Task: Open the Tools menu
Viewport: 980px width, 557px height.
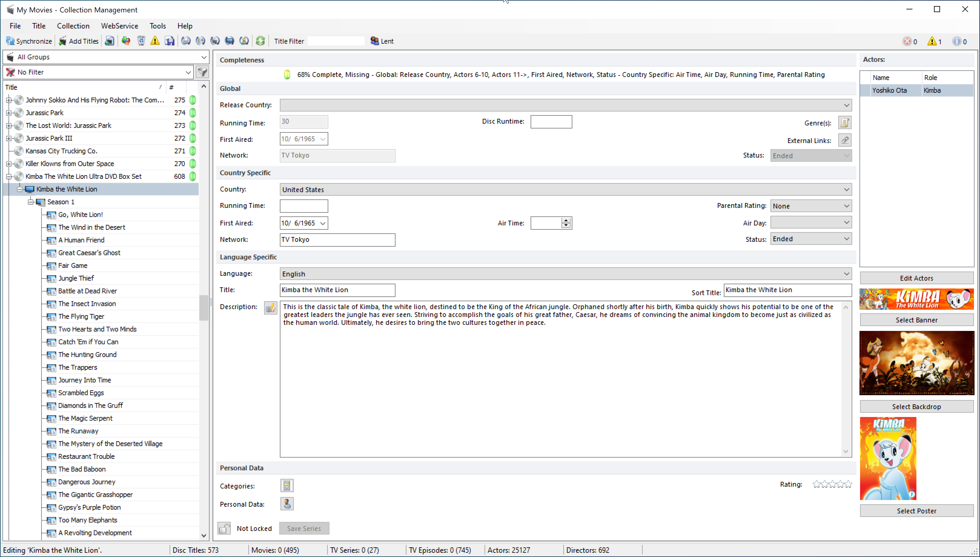Action: tap(157, 25)
